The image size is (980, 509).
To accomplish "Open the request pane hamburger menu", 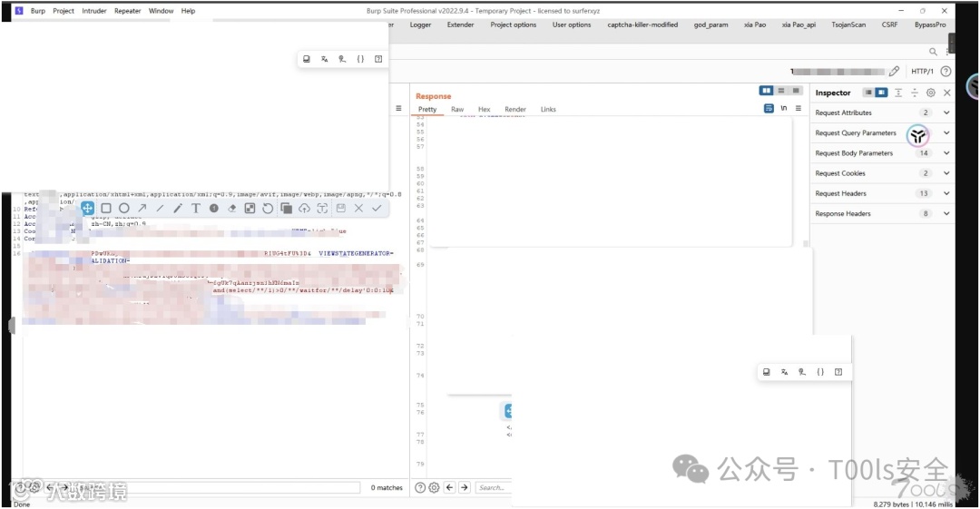I will 398,108.
